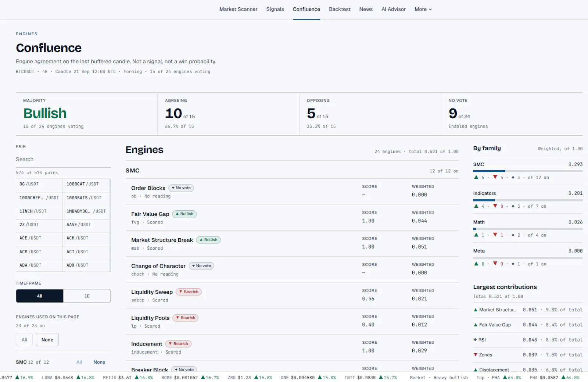The image size is (588, 382).
Task: Open the Market Structure Break engine row
Action: [292, 243]
